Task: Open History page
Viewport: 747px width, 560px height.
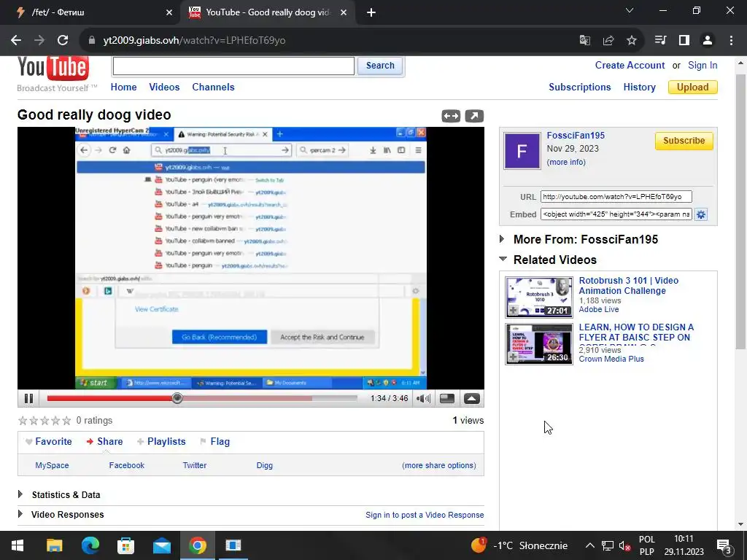Action: click(x=639, y=87)
